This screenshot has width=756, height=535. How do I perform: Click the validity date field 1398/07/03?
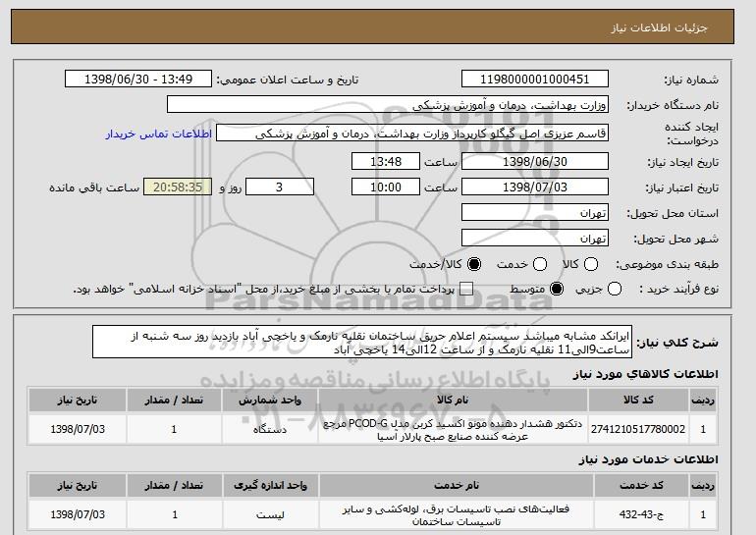535,187
